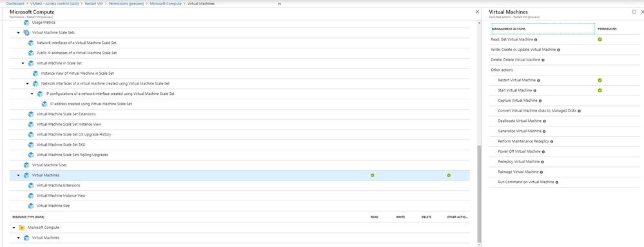Image resolution: width=644 pixels, height=247 pixels.
Task: Click info icon beside Capture Virtual Machine
Action: coord(540,101)
